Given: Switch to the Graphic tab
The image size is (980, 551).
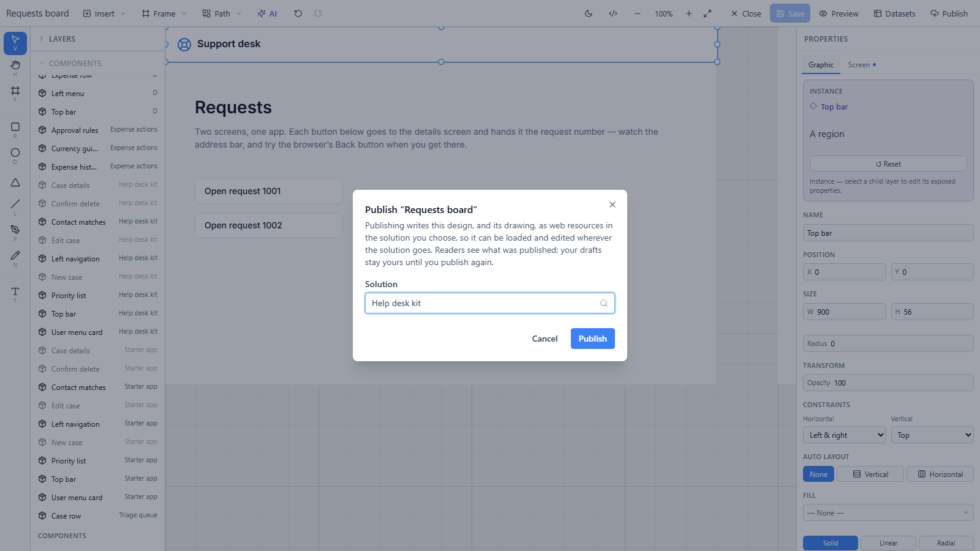Looking at the screenshot, I should click(x=821, y=65).
